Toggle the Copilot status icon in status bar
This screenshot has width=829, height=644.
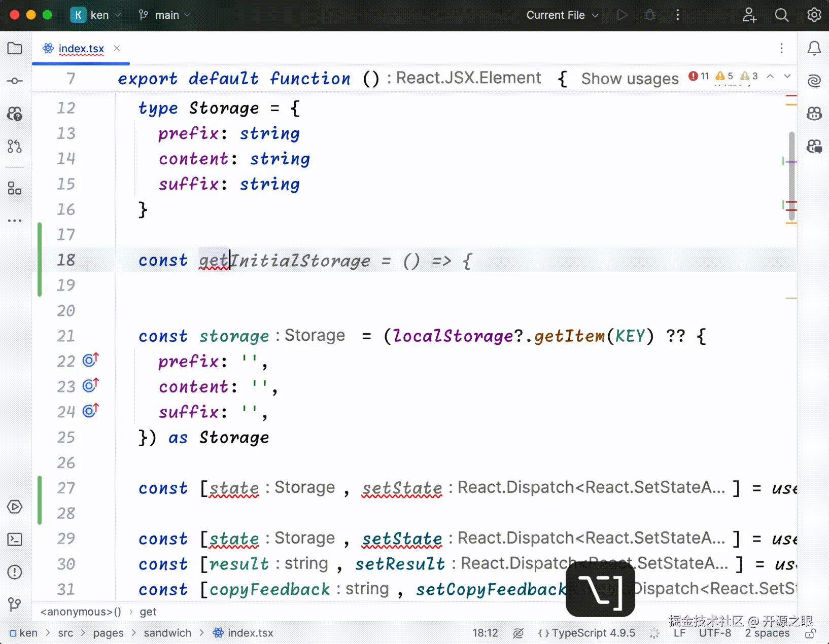tap(518, 633)
